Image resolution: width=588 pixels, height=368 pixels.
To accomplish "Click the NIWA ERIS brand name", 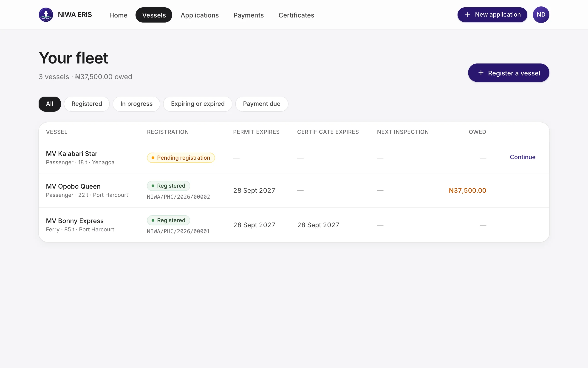I will pos(75,14).
